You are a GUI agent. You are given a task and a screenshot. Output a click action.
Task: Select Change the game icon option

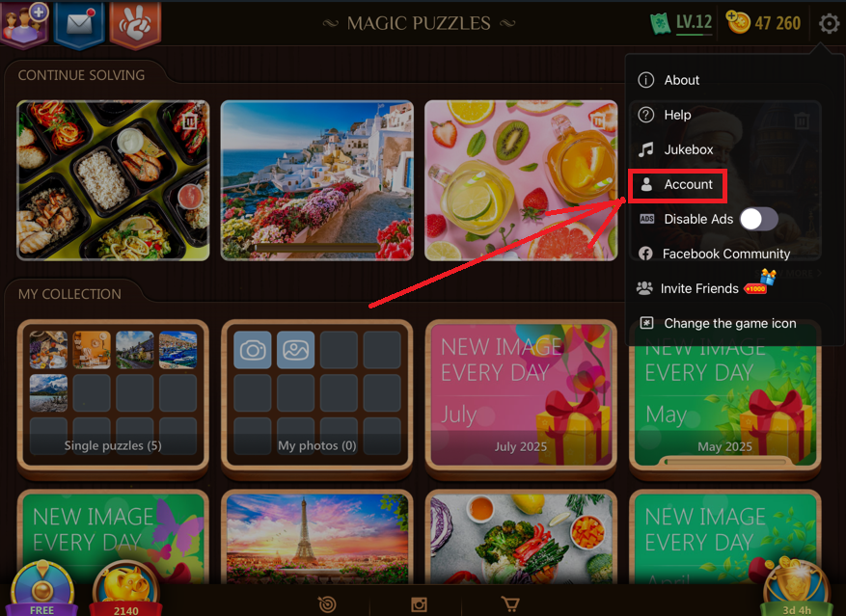click(x=718, y=323)
